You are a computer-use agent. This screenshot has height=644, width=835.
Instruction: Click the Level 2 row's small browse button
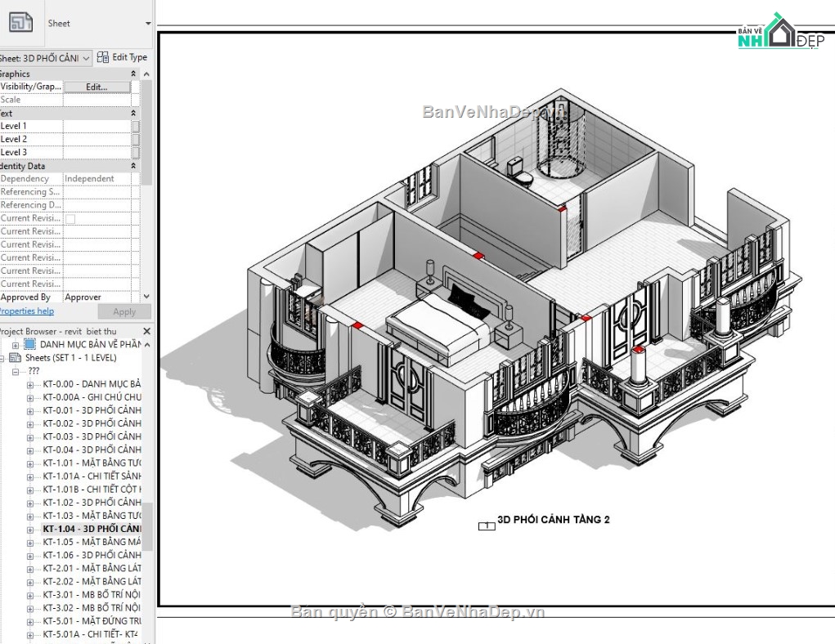(x=136, y=140)
